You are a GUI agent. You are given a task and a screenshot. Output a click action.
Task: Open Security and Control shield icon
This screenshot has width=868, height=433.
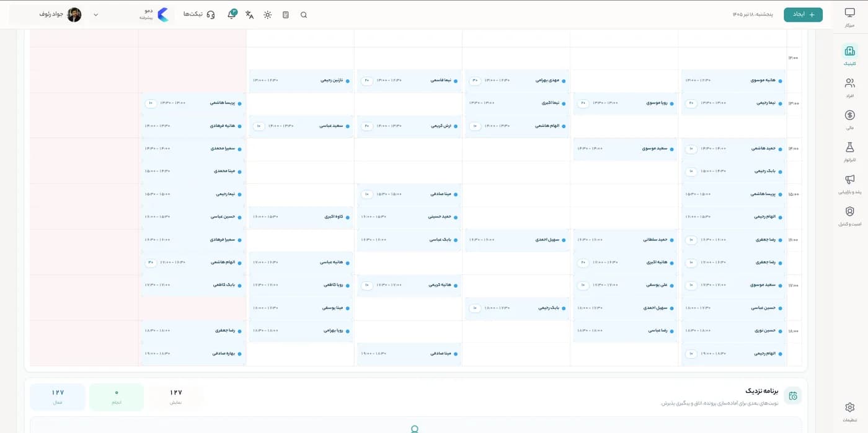(849, 216)
